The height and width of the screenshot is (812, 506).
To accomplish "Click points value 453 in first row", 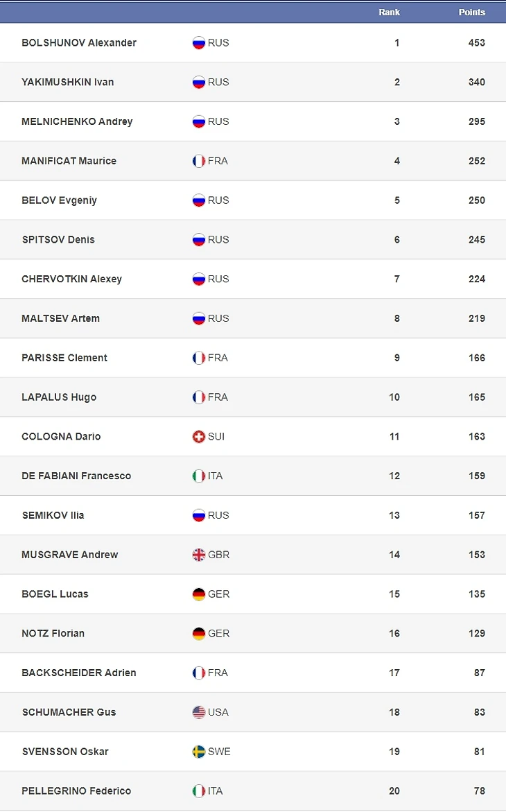I will pyautogui.click(x=477, y=42).
